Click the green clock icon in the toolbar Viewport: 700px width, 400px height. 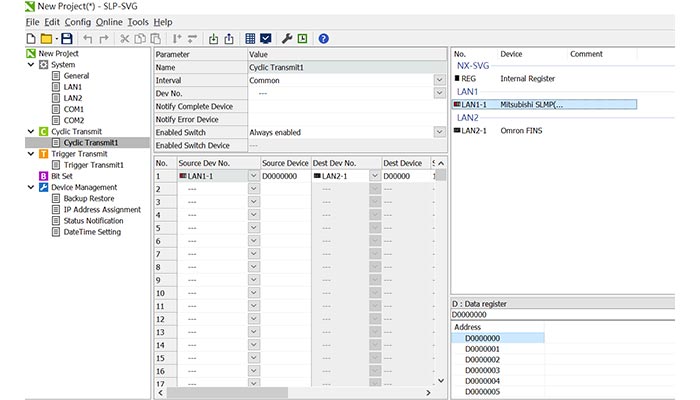[x=301, y=39]
